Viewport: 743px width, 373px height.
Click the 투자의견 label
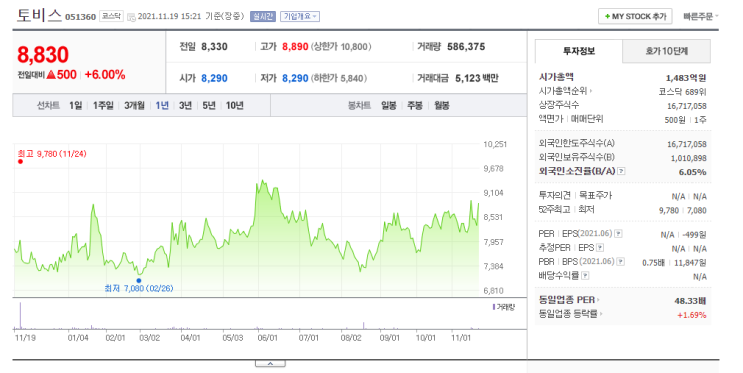tap(555, 195)
